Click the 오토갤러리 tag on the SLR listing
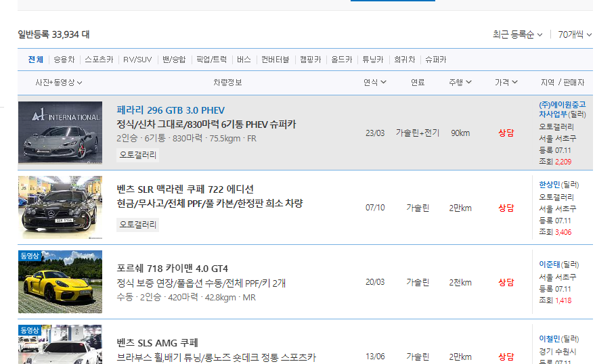The image size is (616, 364). (138, 225)
